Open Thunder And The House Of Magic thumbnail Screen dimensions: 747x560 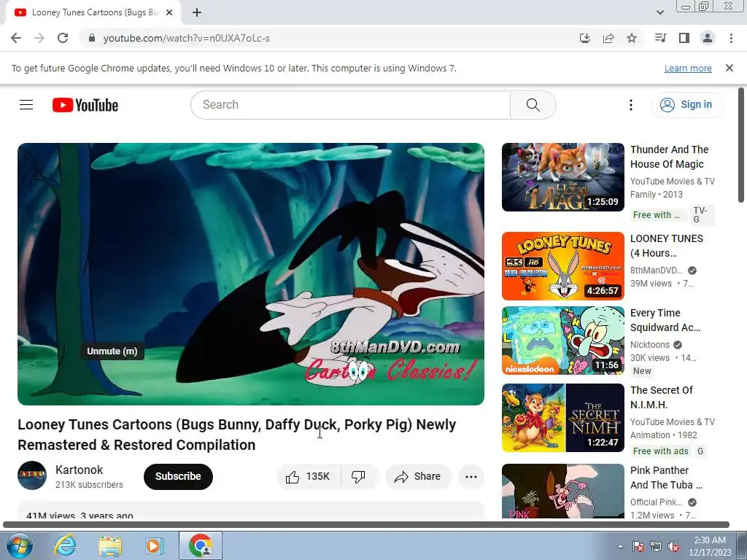point(562,177)
